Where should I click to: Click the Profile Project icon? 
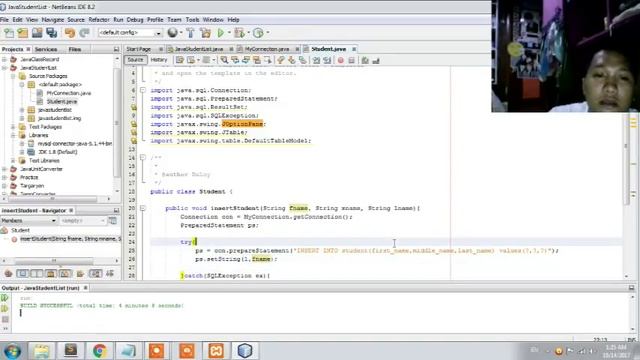pyautogui.click(x=258, y=33)
